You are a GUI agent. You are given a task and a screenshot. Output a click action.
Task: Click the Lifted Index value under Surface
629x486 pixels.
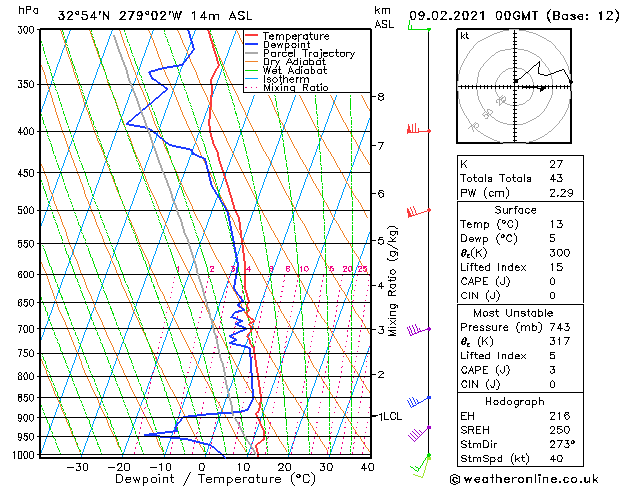(x=556, y=267)
